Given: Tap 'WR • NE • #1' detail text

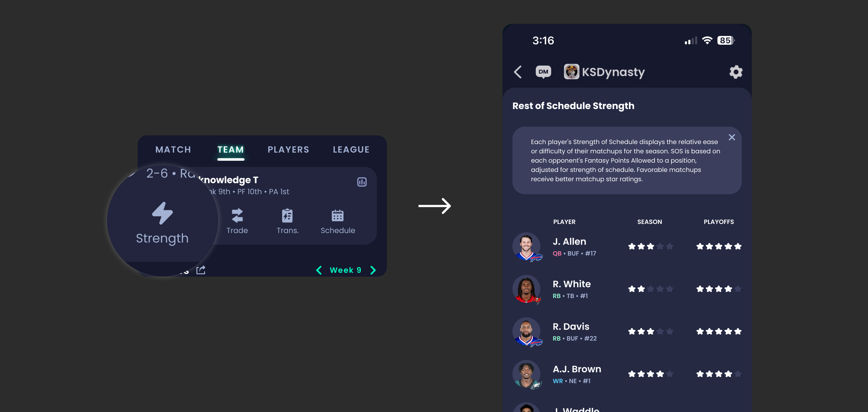Looking at the screenshot, I should (571, 381).
